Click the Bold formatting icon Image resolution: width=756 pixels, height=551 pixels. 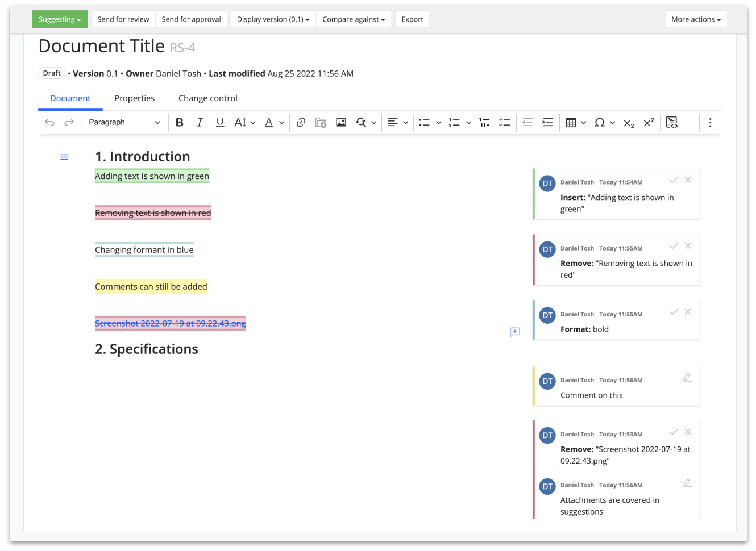coord(180,122)
